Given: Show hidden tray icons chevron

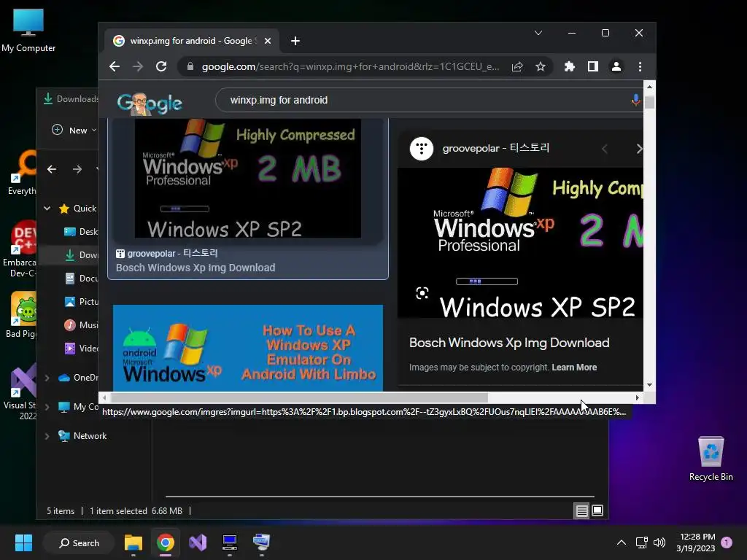Looking at the screenshot, I should click(x=622, y=542).
